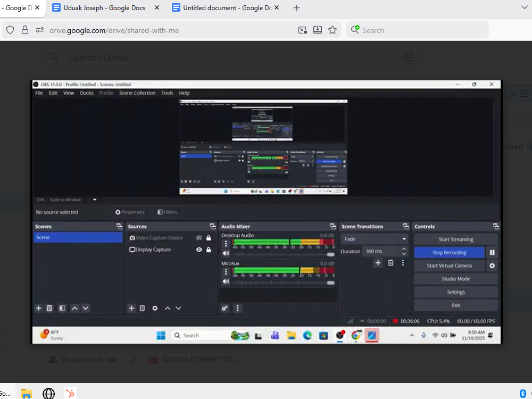Open the OBS File menu
The width and height of the screenshot is (532, 399).
click(x=39, y=93)
